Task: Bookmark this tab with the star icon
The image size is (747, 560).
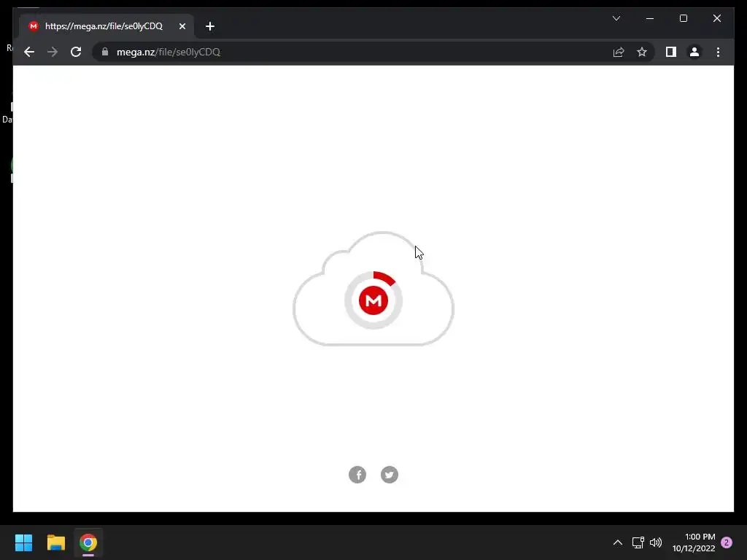Action: point(642,52)
